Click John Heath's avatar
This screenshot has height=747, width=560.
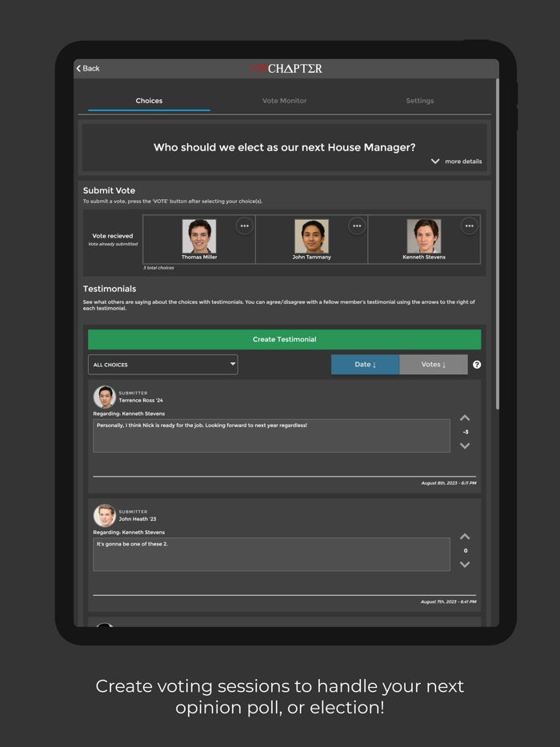(104, 515)
